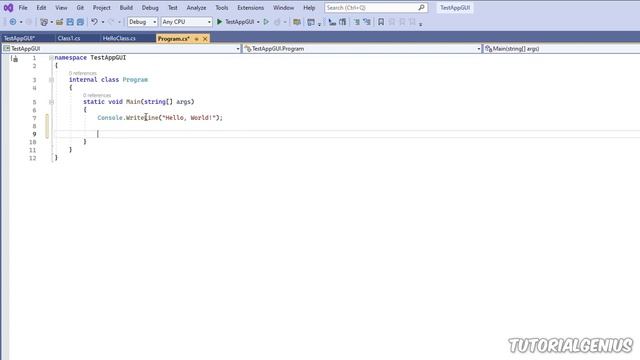Open the View menu
This screenshot has height=360, width=640.
[61, 8]
